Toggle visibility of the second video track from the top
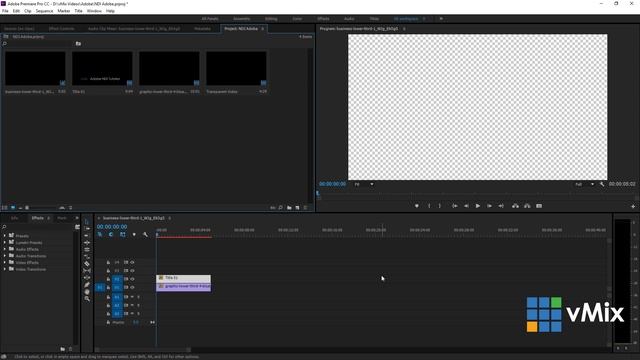Image resolution: width=640 pixels, height=360 pixels. [132, 271]
